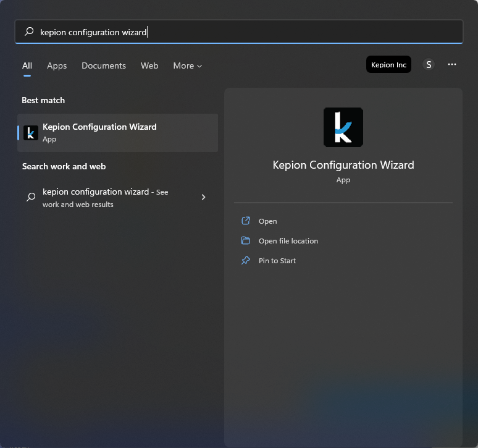Click Open to launch the app
The height and width of the screenshot is (448, 478).
tap(267, 221)
